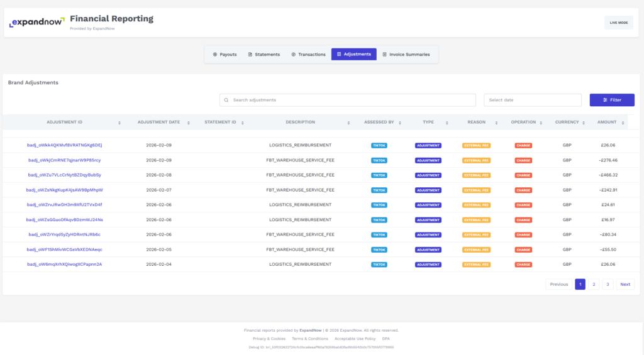Toggle the Live Mode button
644x355 pixels.
(x=619, y=23)
